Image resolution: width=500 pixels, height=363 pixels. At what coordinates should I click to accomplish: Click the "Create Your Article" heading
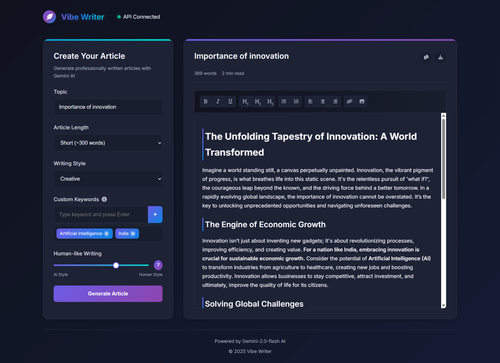[x=89, y=56]
